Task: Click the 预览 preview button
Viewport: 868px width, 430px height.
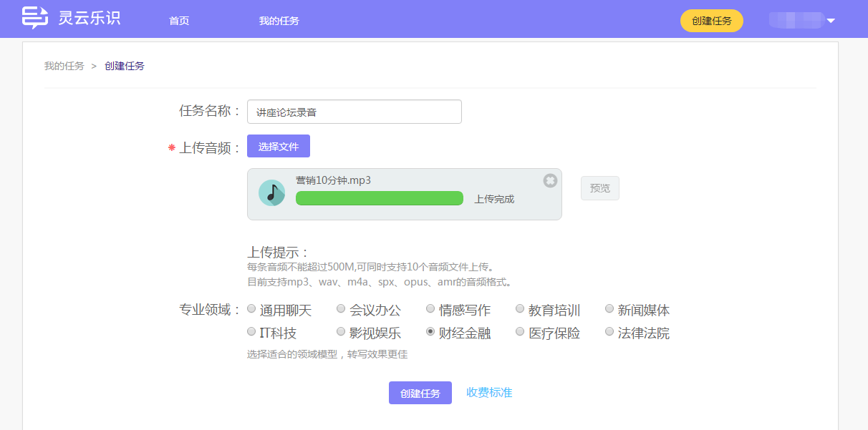Action: [599, 188]
